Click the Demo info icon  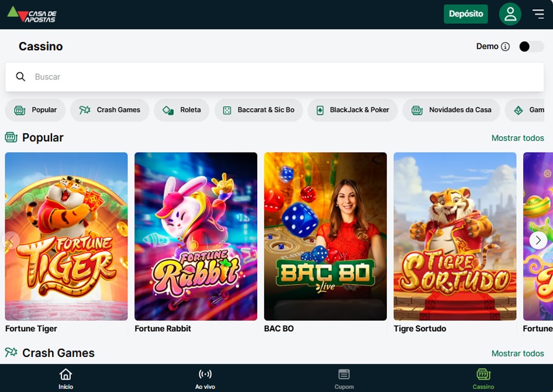click(506, 47)
